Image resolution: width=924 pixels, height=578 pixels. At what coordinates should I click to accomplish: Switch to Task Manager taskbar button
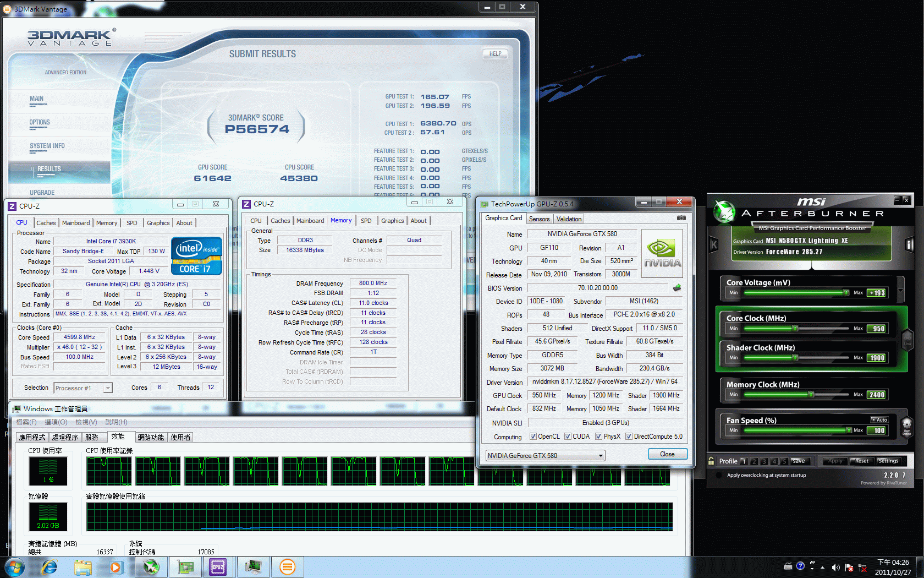click(253, 567)
